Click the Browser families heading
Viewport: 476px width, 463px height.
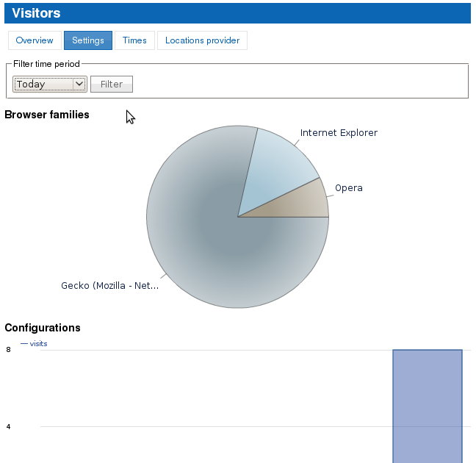click(47, 115)
